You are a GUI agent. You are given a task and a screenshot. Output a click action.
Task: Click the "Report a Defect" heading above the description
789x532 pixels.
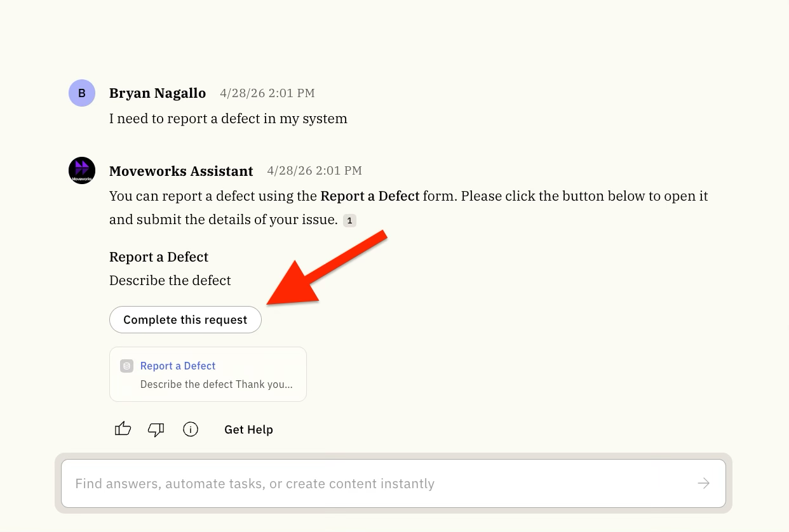pos(159,257)
